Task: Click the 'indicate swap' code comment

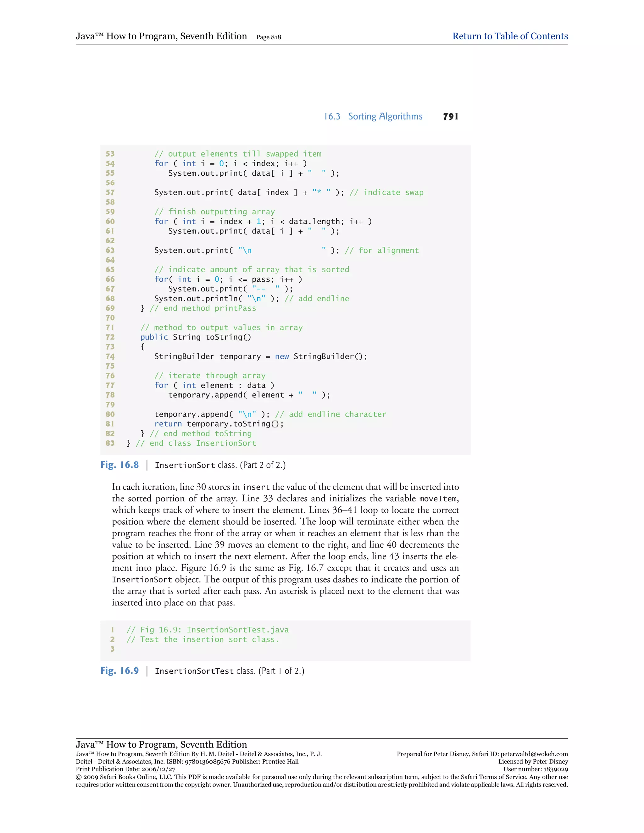Action: (x=386, y=193)
